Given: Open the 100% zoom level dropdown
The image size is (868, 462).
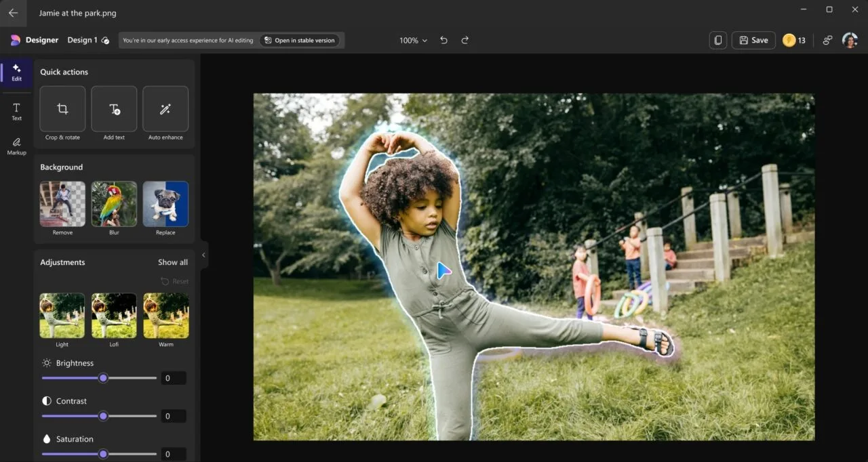Looking at the screenshot, I should (x=412, y=40).
